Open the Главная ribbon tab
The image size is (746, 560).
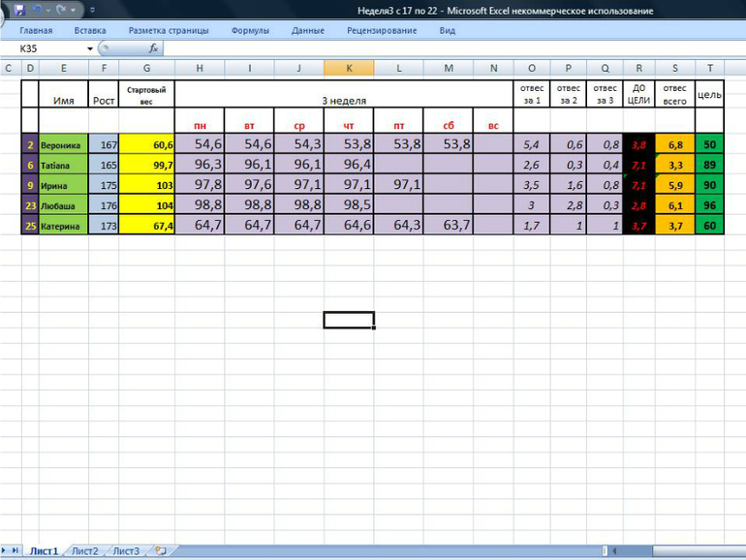(x=36, y=30)
